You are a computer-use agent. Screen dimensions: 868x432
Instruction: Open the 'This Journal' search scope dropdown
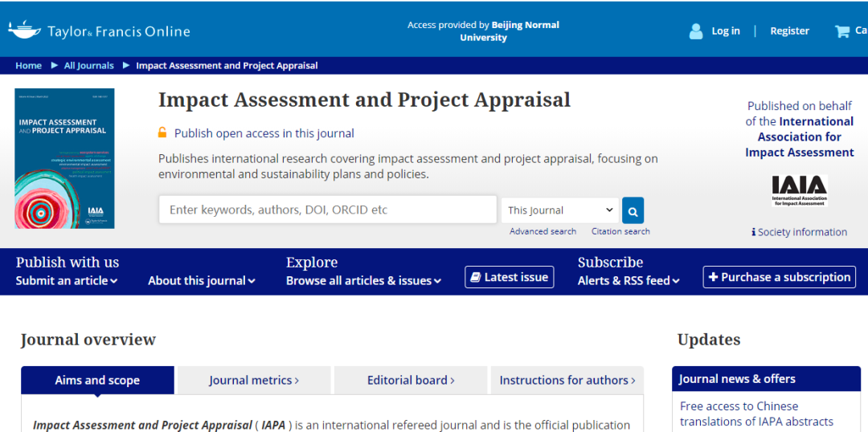point(559,210)
